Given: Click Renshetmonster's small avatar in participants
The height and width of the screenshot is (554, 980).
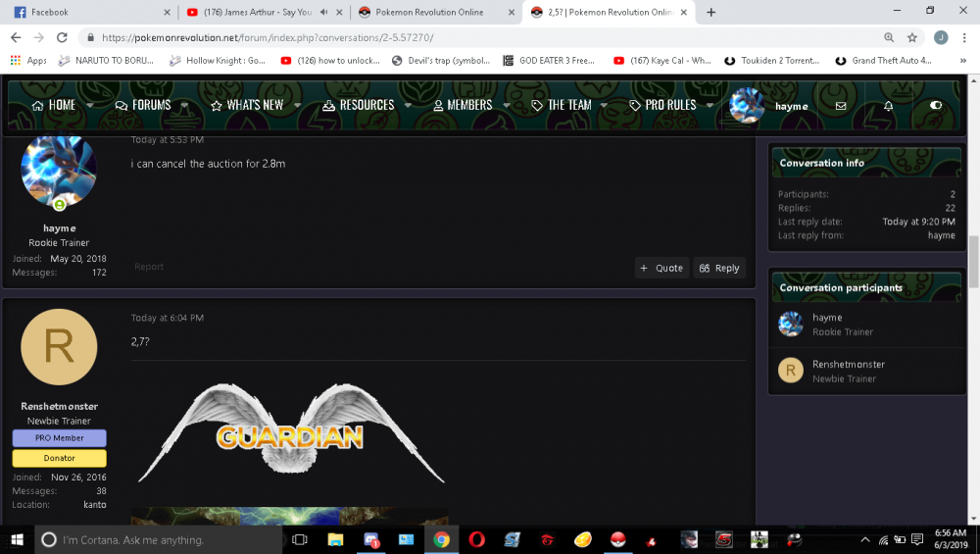Looking at the screenshot, I should click(791, 371).
